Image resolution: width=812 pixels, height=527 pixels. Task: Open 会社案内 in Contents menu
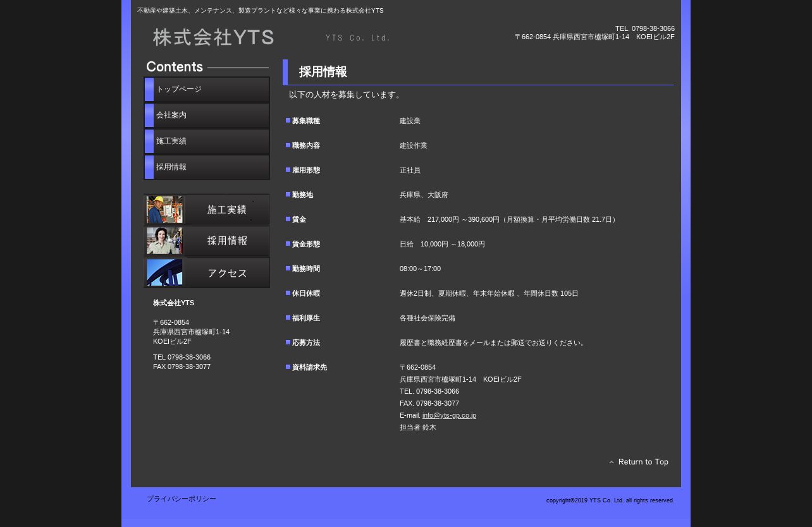coord(207,116)
